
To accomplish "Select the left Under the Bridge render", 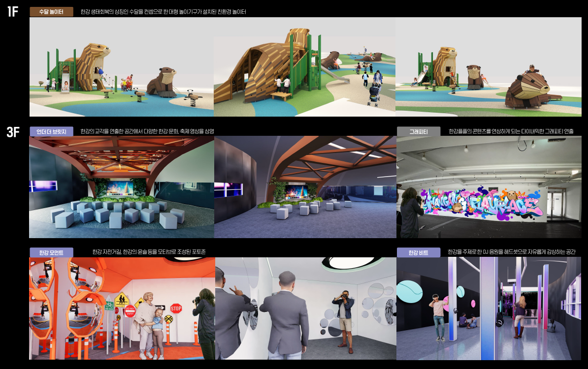I will (121, 187).
